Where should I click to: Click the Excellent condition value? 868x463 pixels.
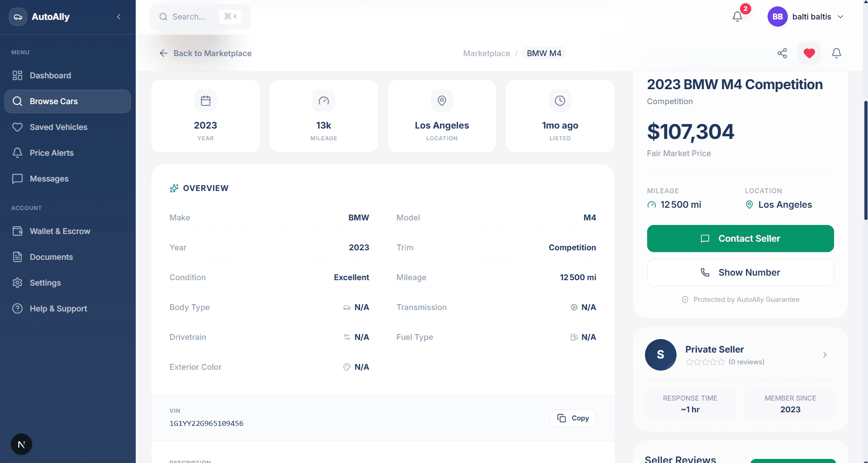(351, 277)
